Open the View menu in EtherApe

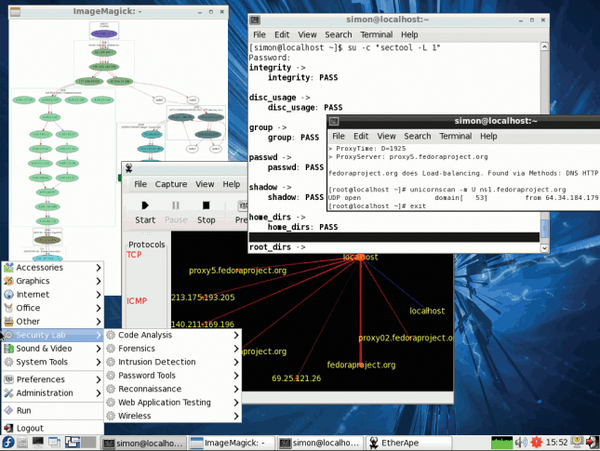coord(205,184)
